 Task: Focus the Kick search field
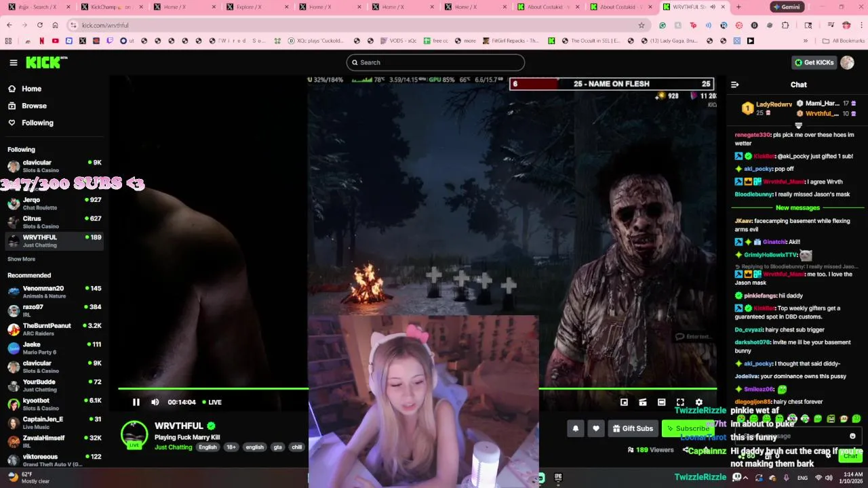[x=435, y=62]
